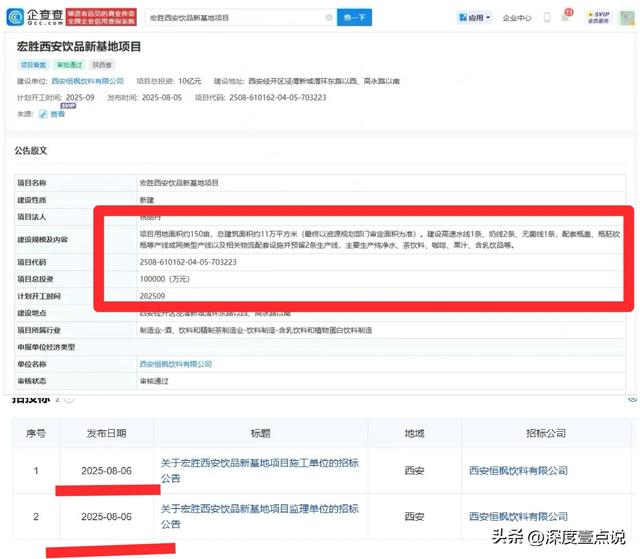This screenshot has width=640, height=559.
Task: Select the 审批通过 tag
Action: coord(69,65)
